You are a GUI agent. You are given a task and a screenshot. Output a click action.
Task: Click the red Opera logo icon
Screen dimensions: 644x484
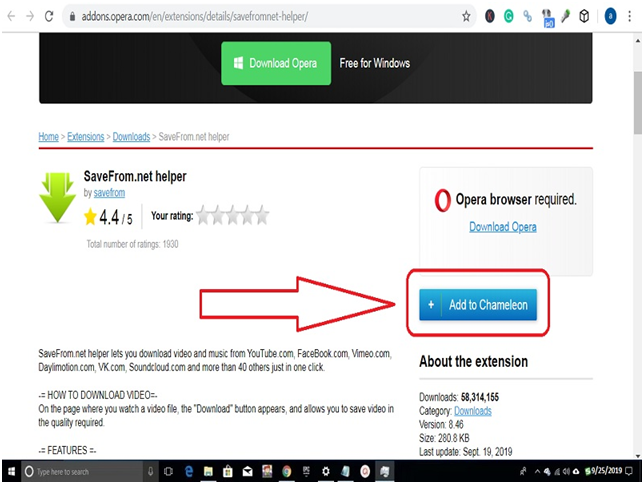click(442, 201)
